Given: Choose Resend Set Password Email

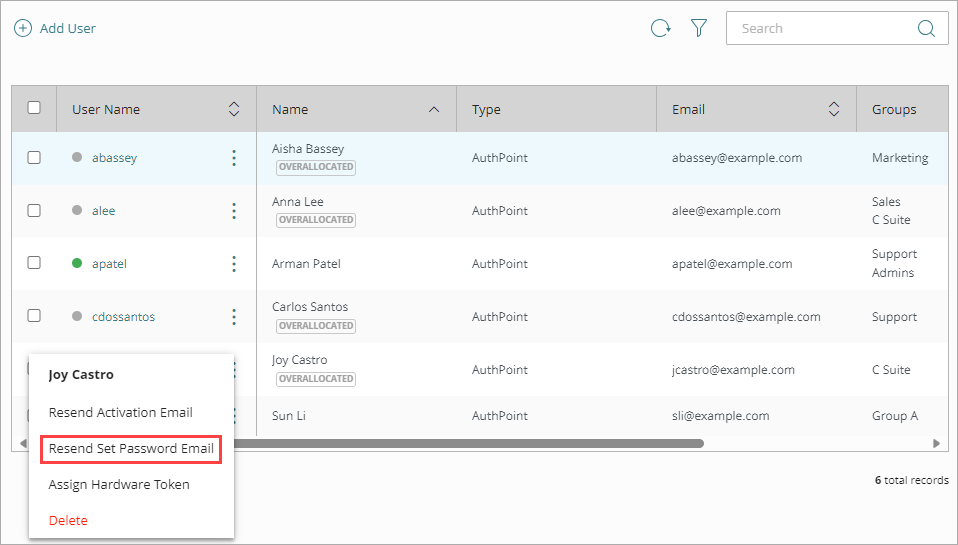Looking at the screenshot, I should tap(131, 449).
